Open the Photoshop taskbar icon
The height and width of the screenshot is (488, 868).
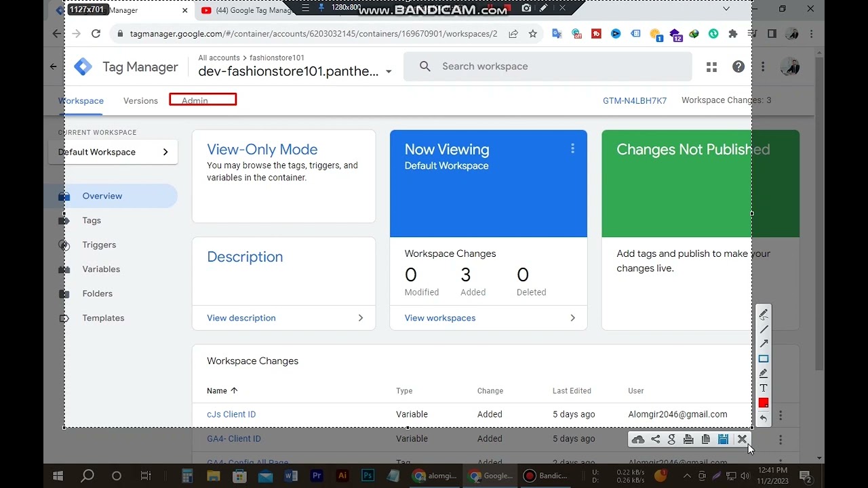[368, 476]
